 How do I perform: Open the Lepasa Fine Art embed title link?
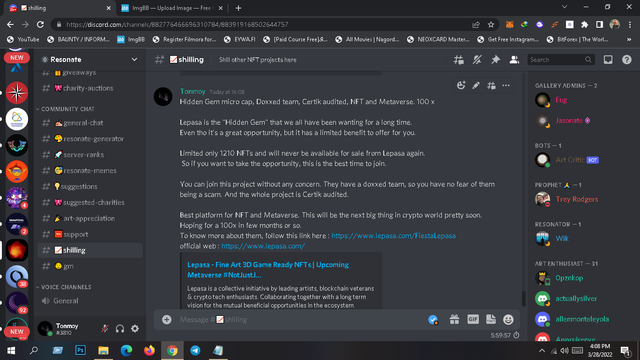[268, 270]
